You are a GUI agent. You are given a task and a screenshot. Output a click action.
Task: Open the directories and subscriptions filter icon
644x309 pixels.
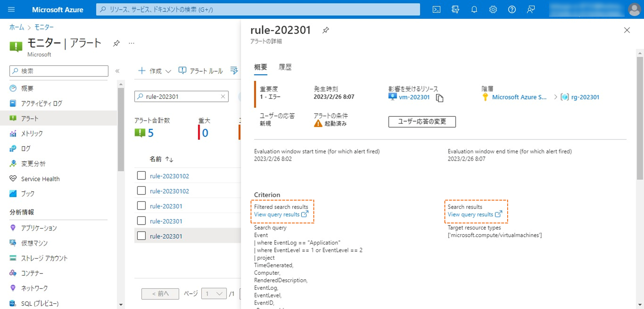pos(455,9)
